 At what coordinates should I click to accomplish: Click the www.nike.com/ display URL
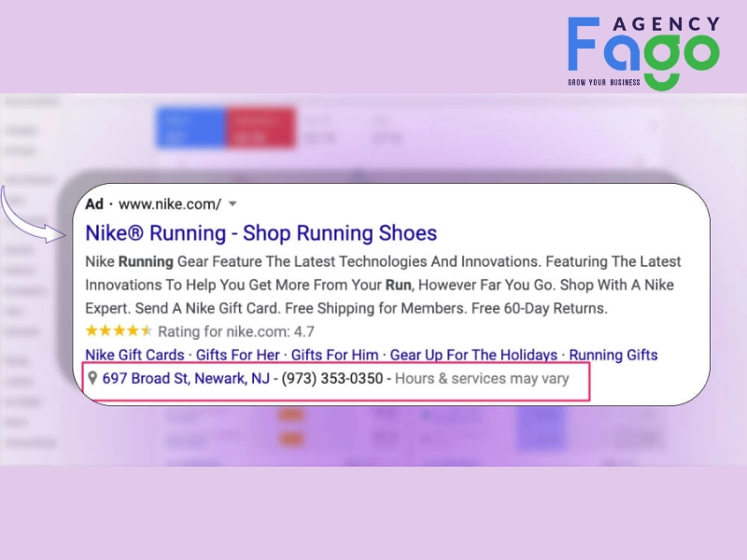pos(170,204)
